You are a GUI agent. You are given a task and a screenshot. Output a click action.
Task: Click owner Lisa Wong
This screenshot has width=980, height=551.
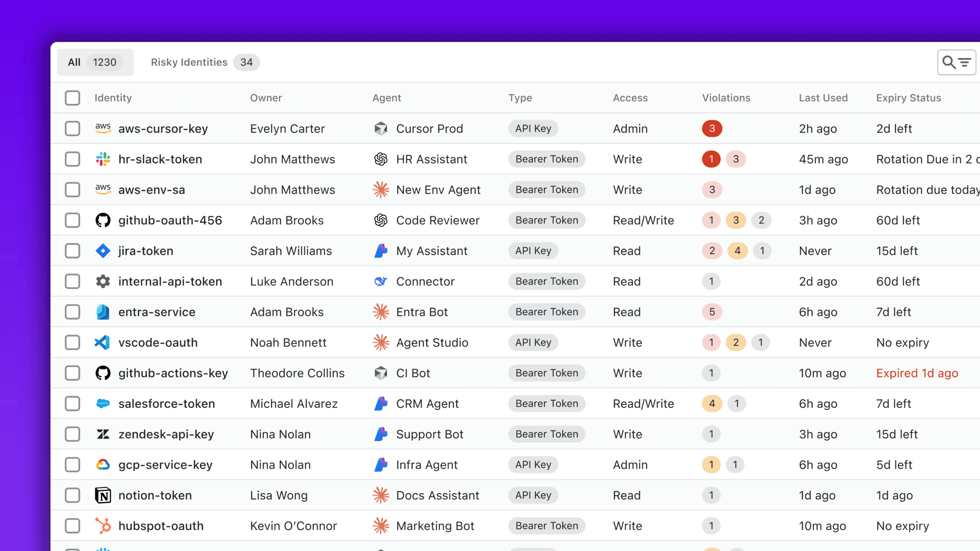click(279, 496)
